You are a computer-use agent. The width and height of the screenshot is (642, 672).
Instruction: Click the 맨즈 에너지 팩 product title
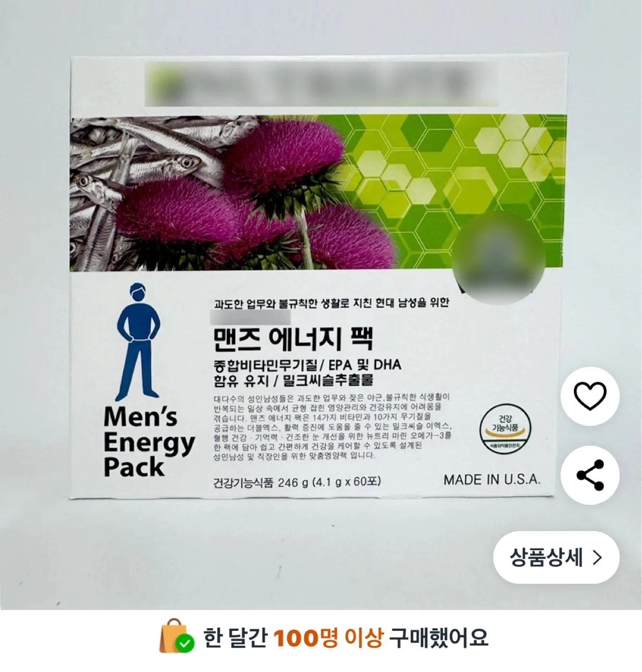click(x=293, y=339)
